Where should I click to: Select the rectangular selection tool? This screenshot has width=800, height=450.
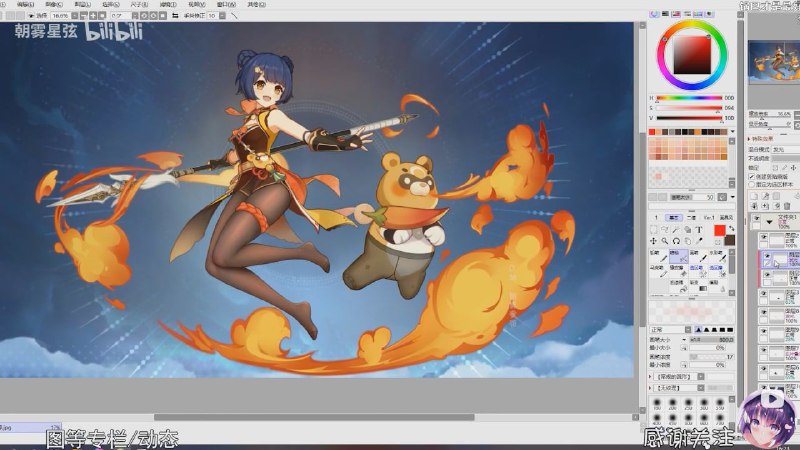point(653,230)
